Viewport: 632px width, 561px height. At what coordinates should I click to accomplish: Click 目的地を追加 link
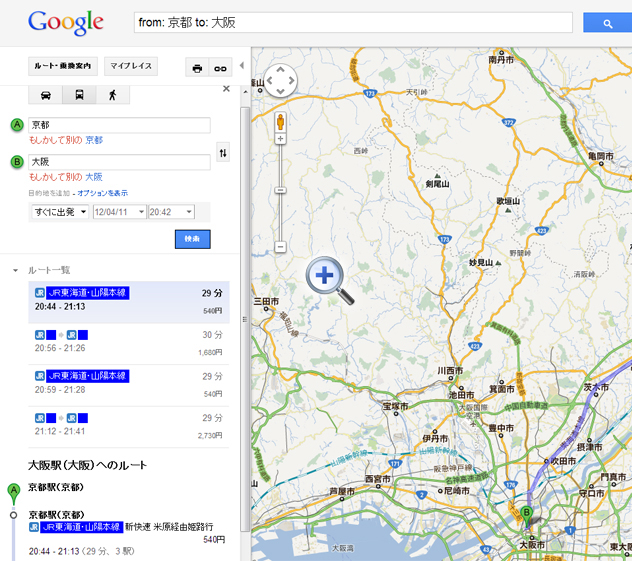[x=49, y=193]
